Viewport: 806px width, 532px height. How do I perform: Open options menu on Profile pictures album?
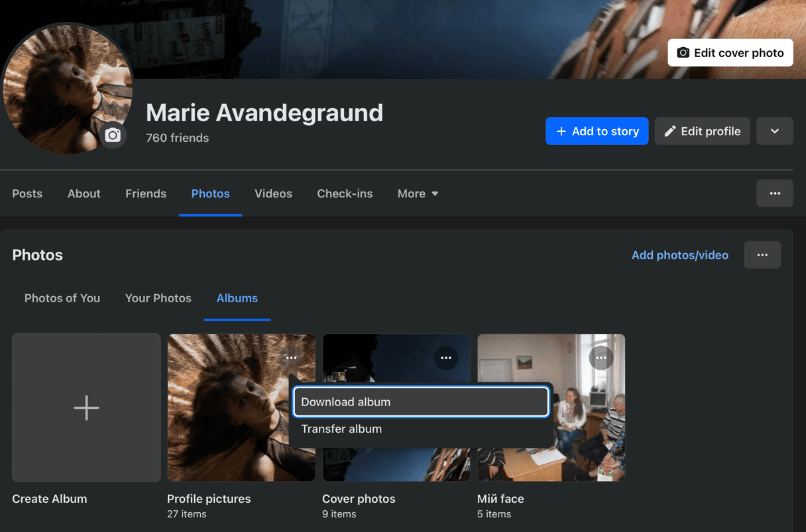(291, 358)
